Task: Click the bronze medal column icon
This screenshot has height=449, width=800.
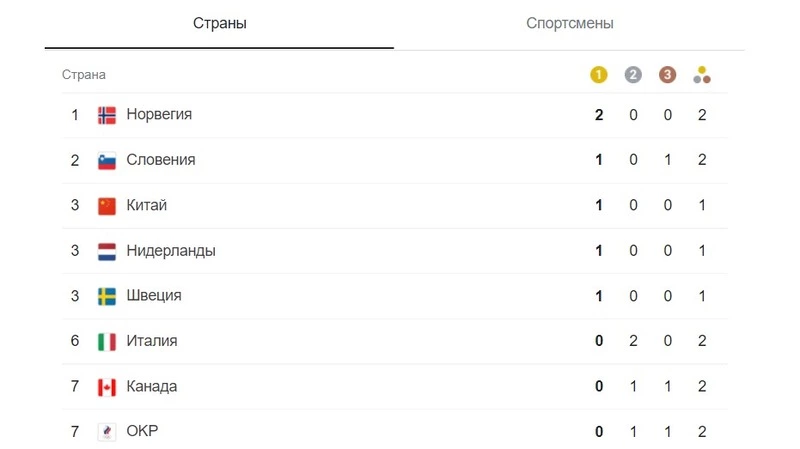Action: (668, 75)
